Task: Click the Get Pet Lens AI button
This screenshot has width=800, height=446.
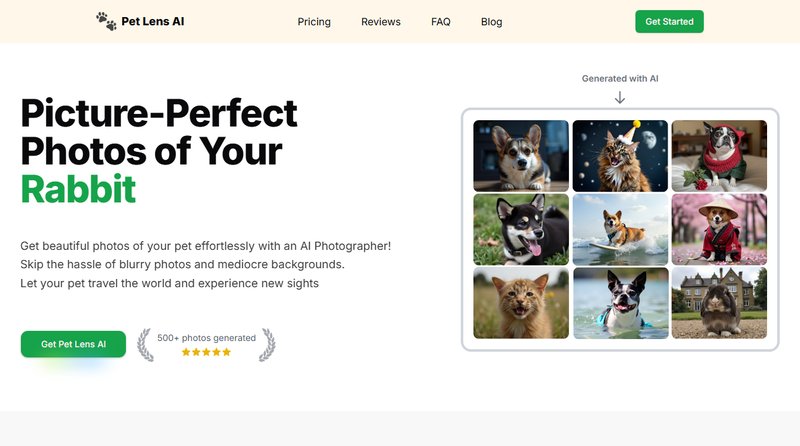Action: pyautogui.click(x=73, y=344)
